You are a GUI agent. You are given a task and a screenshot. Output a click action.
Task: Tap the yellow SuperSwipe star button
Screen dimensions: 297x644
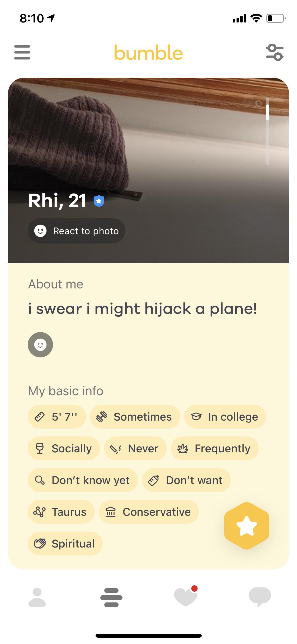click(x=247, y=526)
